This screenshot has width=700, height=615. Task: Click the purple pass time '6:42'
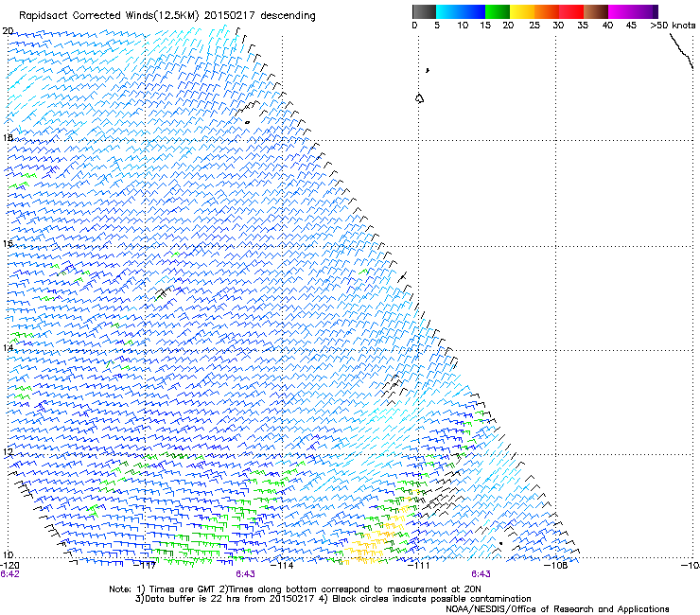pyautogui.click(x=9, y=574)
